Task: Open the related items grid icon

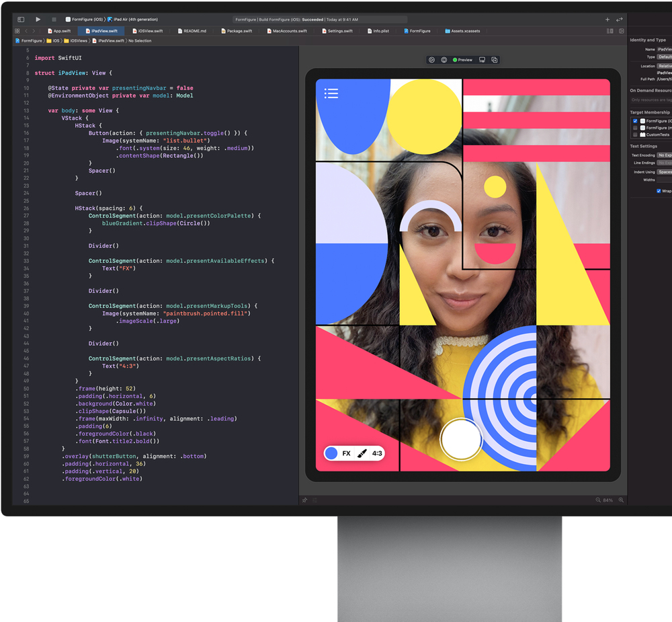Action: coord(17,31)
